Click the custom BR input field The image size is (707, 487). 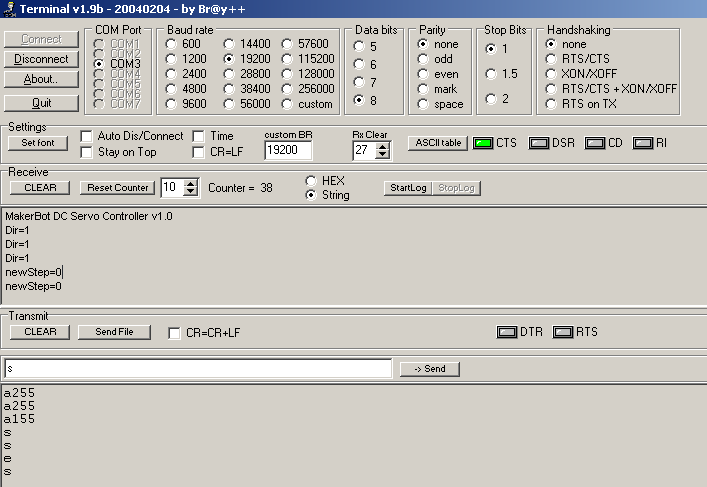tap(288, 150)
